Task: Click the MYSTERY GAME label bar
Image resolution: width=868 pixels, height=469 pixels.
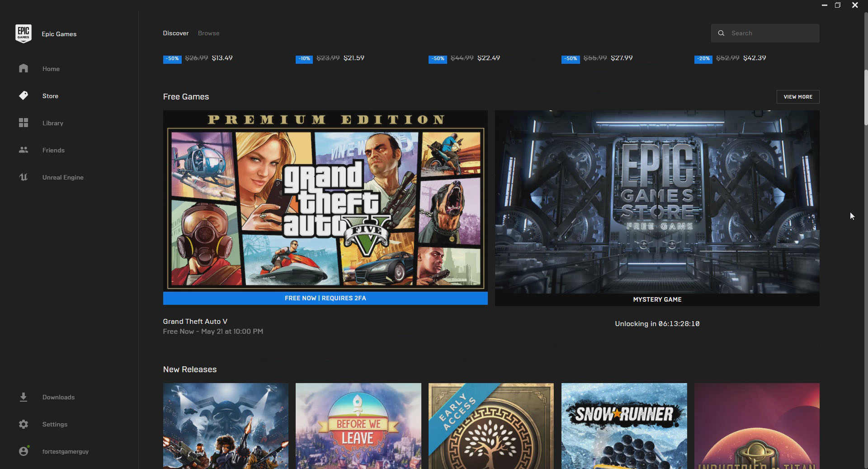Action: point(657,299)
